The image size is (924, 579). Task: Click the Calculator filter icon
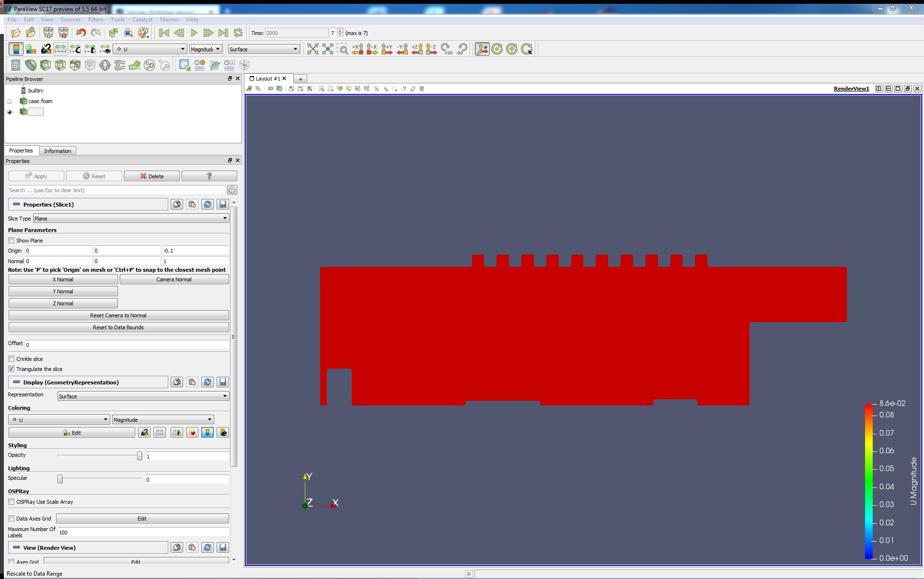pyautogui.click(x=15, y=65)
